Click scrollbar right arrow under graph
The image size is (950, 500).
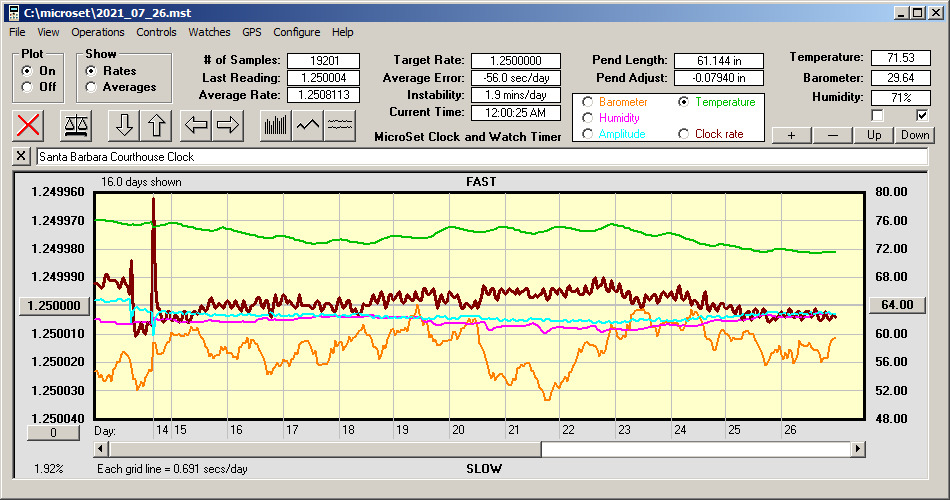(857, 449)
